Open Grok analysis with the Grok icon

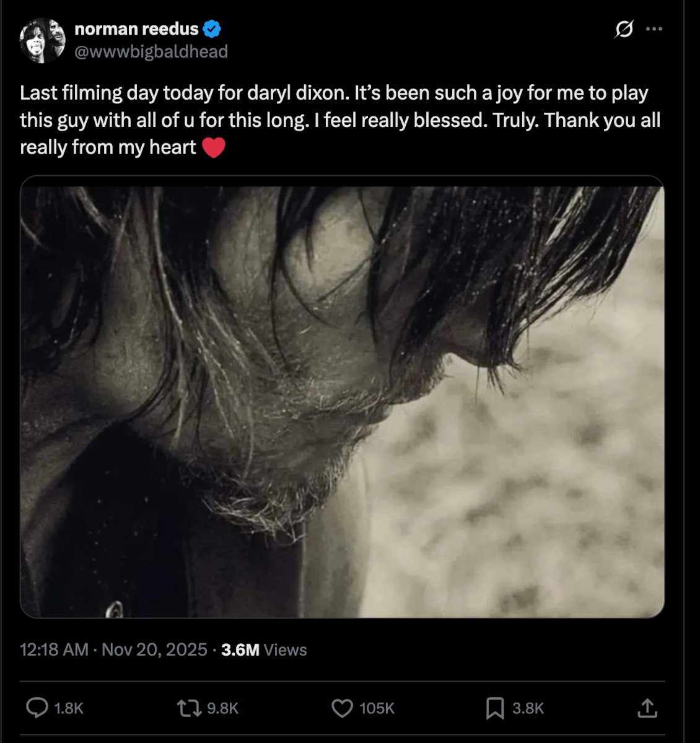624,28
